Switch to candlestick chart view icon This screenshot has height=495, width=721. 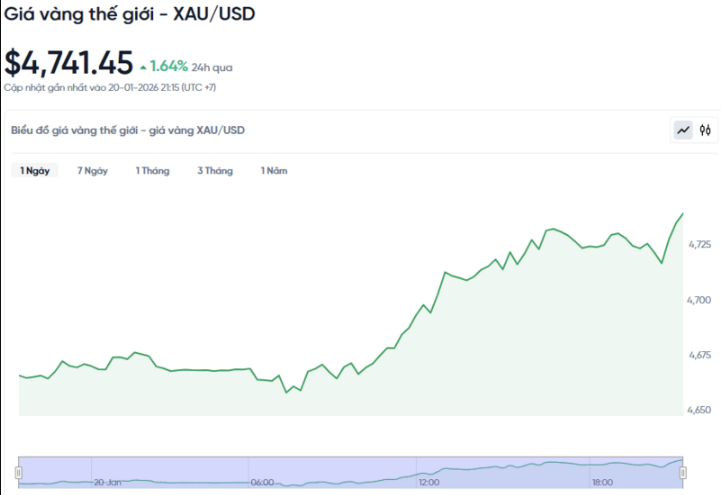(x=705, y=130)
